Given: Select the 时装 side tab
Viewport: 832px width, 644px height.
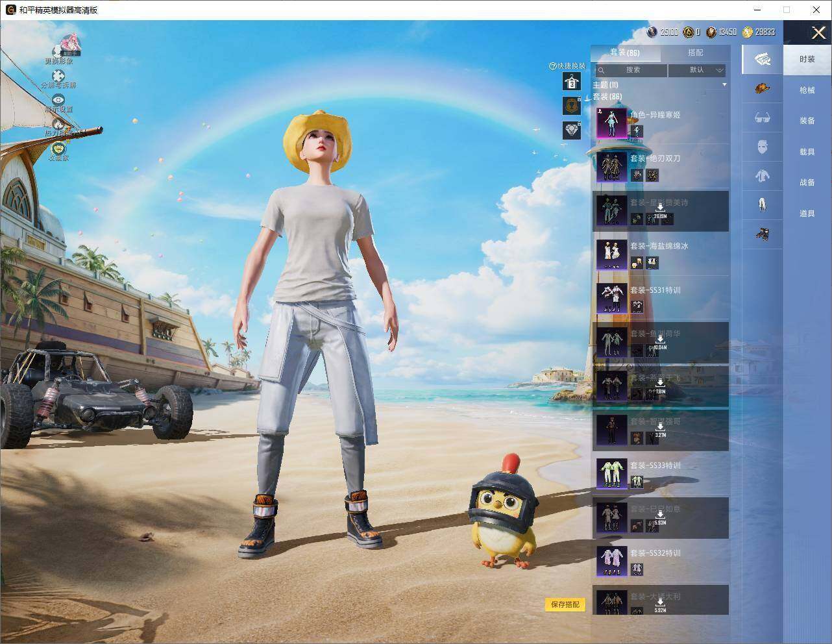Looking at the screenshot, I should coord(807,59).
